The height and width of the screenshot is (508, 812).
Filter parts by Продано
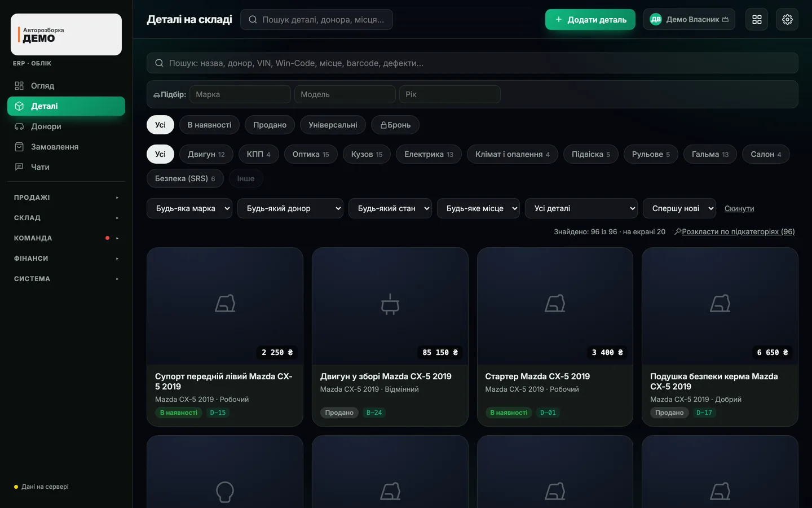pyautogui.click(x=270, y=125)
